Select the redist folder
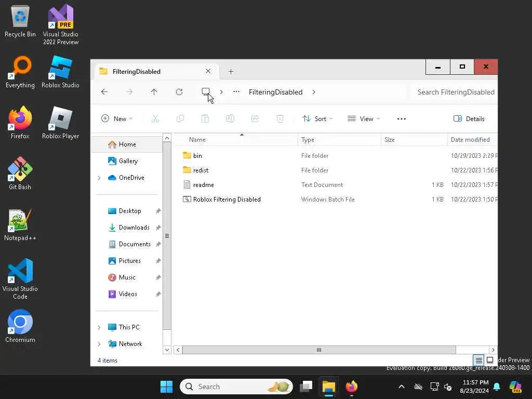The width and height of the screenshot is (532, 399). point(201,170)
